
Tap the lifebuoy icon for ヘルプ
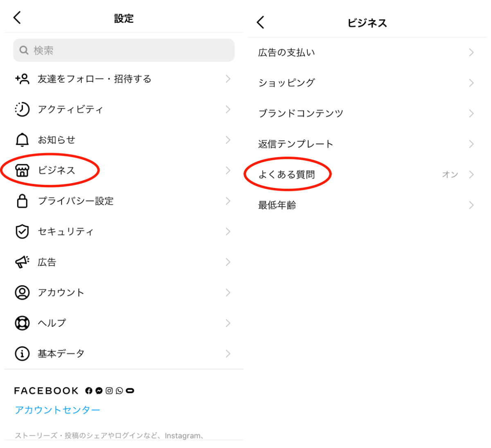coord(22,323)
